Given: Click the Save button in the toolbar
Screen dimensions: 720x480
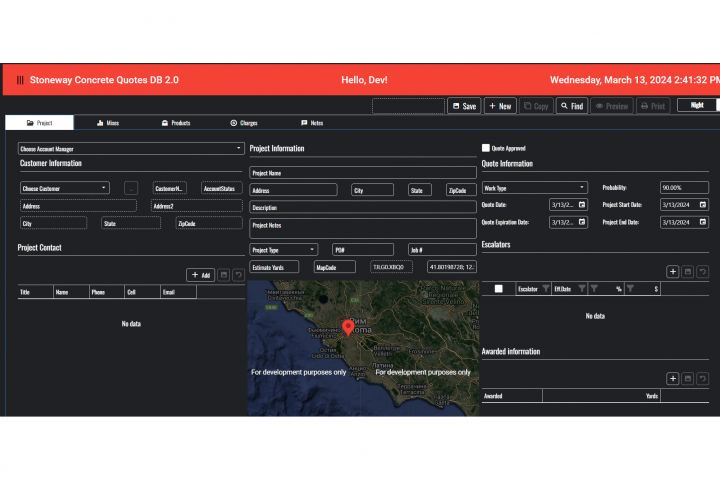Looking at the screenshot, I should click(464, 106).
